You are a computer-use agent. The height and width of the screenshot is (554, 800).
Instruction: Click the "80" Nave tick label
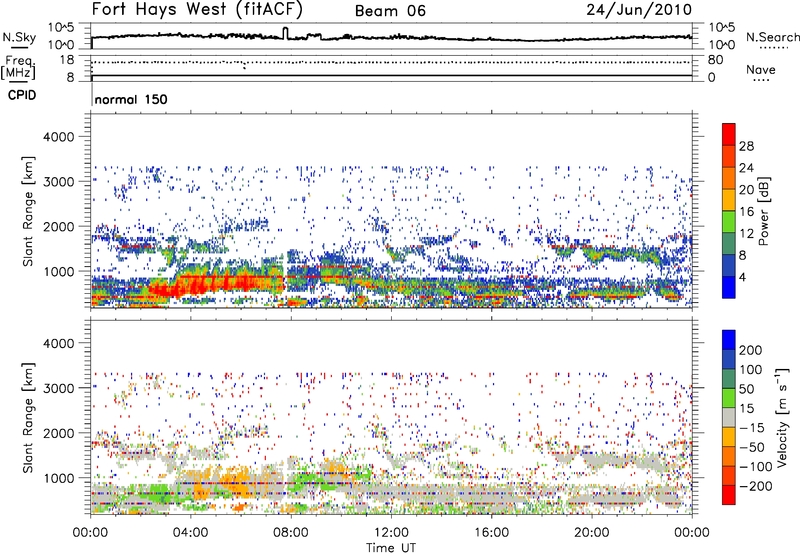pyautogui.click(x=715, y=60)
